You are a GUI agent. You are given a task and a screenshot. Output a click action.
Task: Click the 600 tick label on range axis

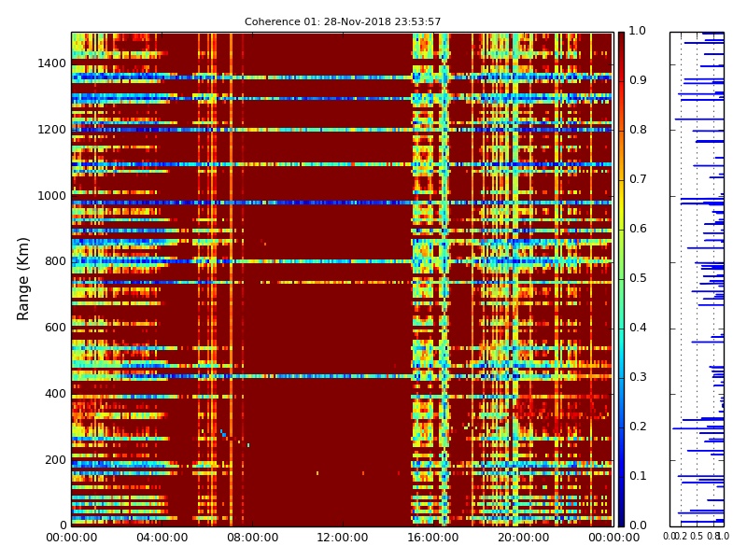(x=55, y=328)
